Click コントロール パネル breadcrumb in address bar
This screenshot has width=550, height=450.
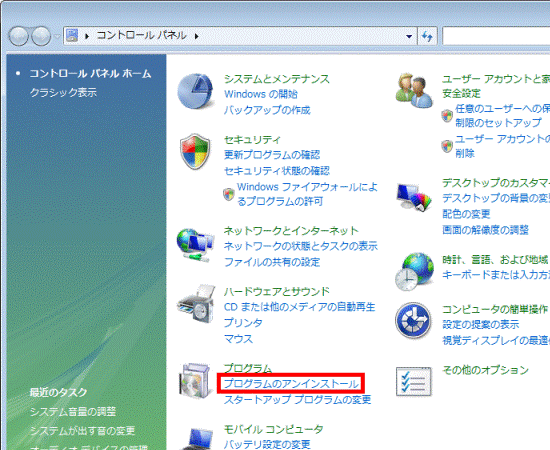coord(141,35)
